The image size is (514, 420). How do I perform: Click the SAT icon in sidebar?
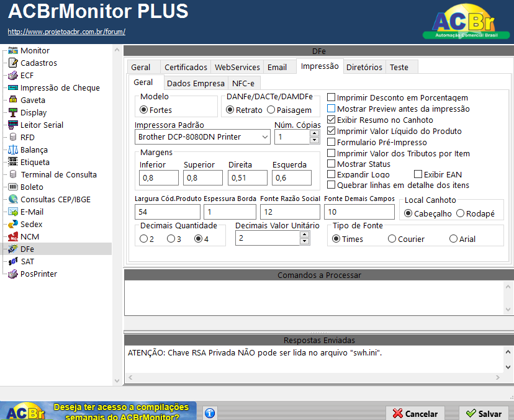(13, 261)
